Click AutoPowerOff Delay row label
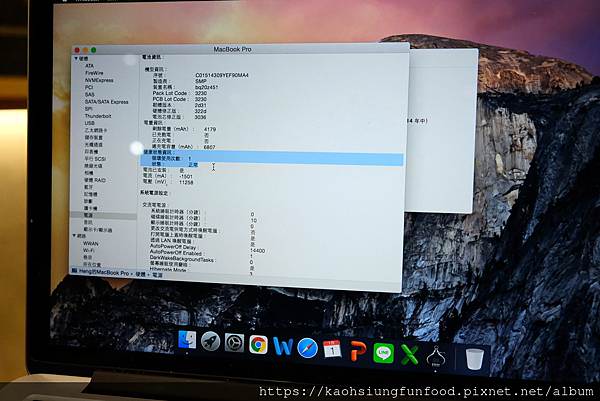600x401 pixels. 173,247
